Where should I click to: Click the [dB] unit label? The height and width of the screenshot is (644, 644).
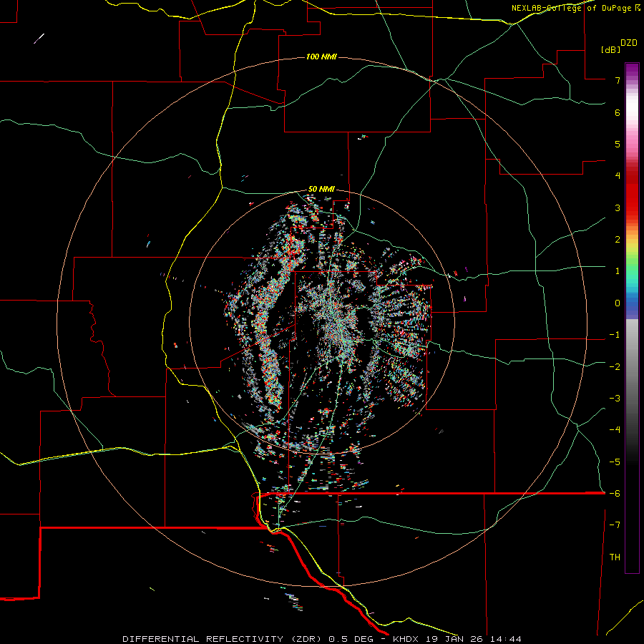(610, 49)
